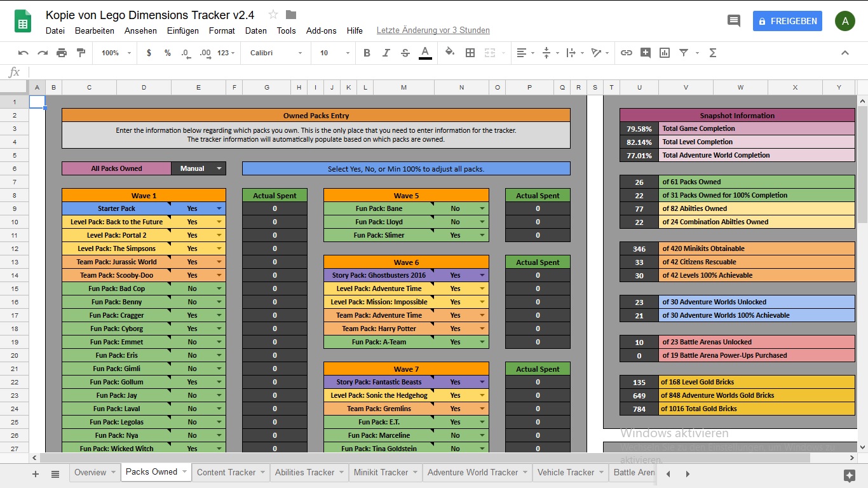Expand the All Packs Owned Manual dropdown
The image size is (868, 488).
click(x=219, y=168)
